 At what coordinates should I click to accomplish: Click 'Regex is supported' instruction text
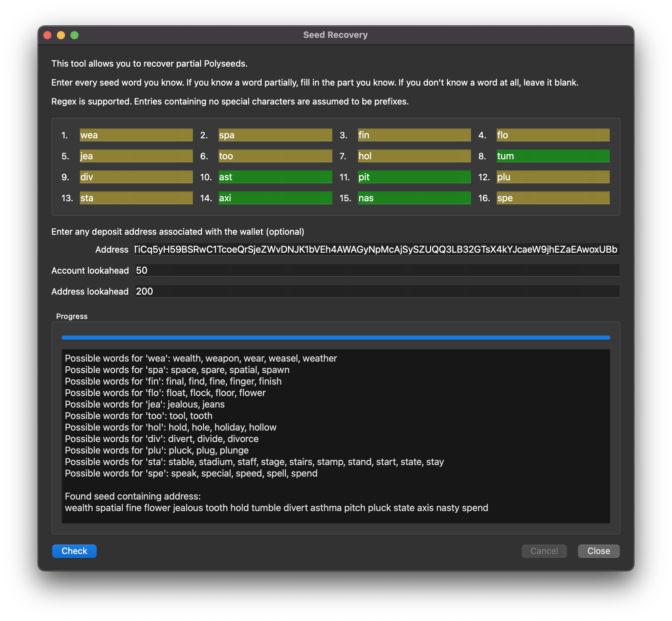(x=230, y=101)
